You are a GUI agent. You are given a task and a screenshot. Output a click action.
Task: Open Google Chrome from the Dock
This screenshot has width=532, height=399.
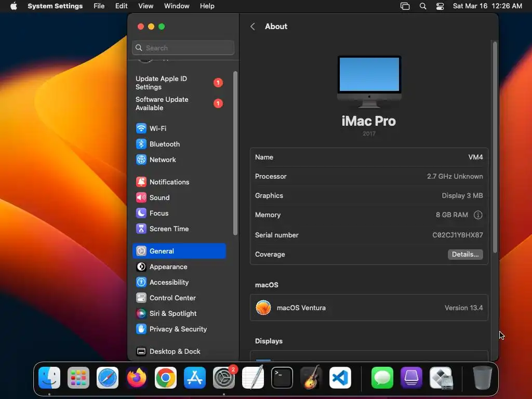coord(166,378)
